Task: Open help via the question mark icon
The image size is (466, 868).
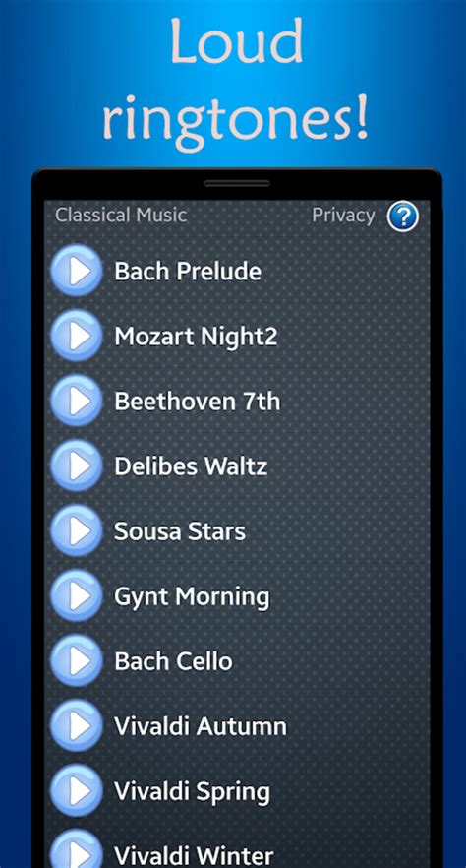Action: coord(402,216)
